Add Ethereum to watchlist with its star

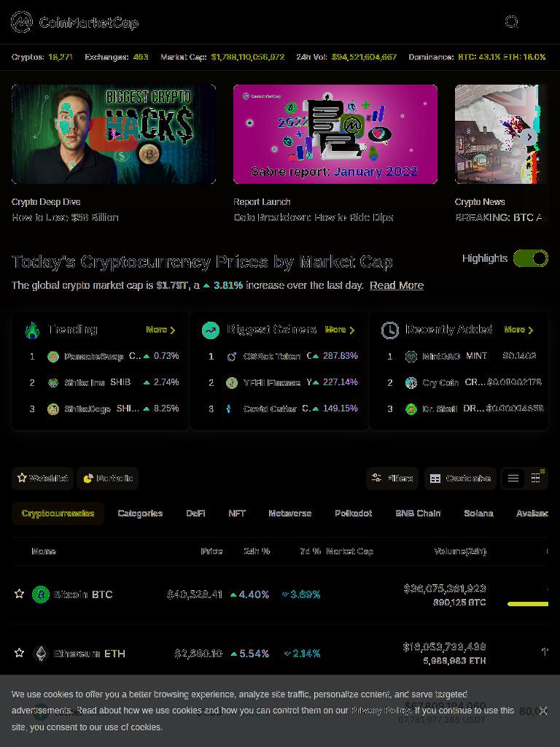point(19,653)
